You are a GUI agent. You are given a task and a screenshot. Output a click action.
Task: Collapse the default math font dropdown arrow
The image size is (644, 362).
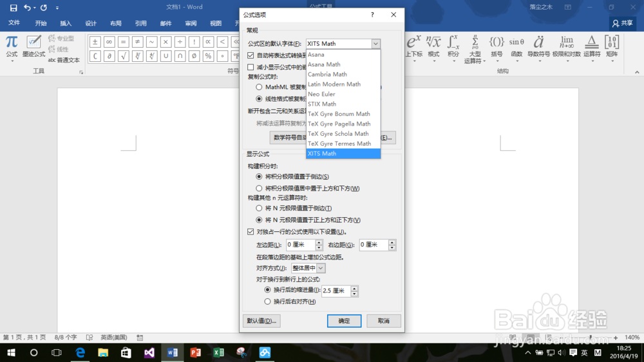[376, 44]
